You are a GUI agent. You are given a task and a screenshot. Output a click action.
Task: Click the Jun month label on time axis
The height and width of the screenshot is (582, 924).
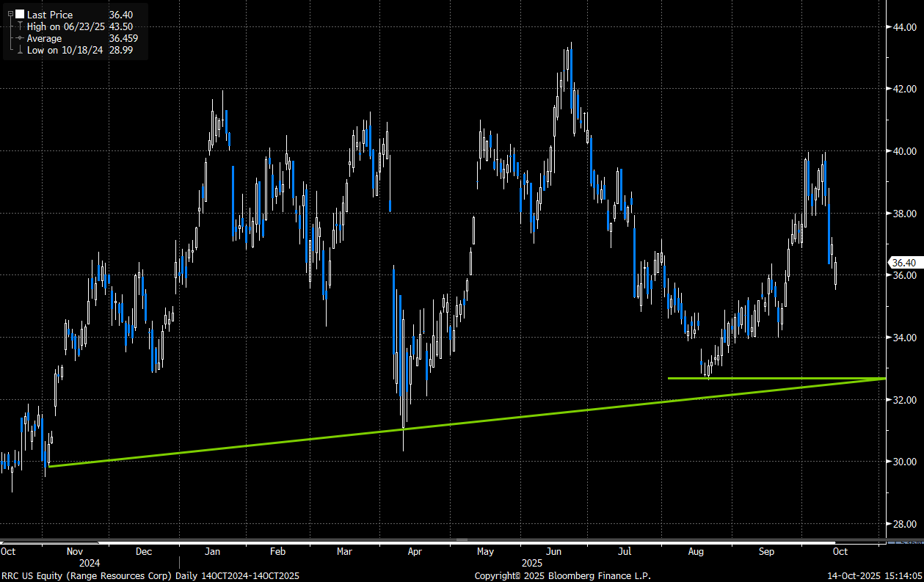click(554, 551)
